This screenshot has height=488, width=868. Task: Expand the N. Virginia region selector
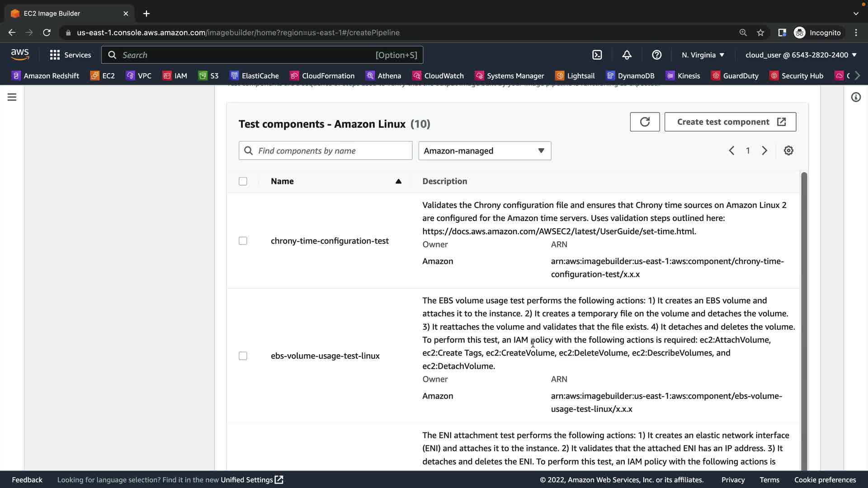tap(703, 55)
